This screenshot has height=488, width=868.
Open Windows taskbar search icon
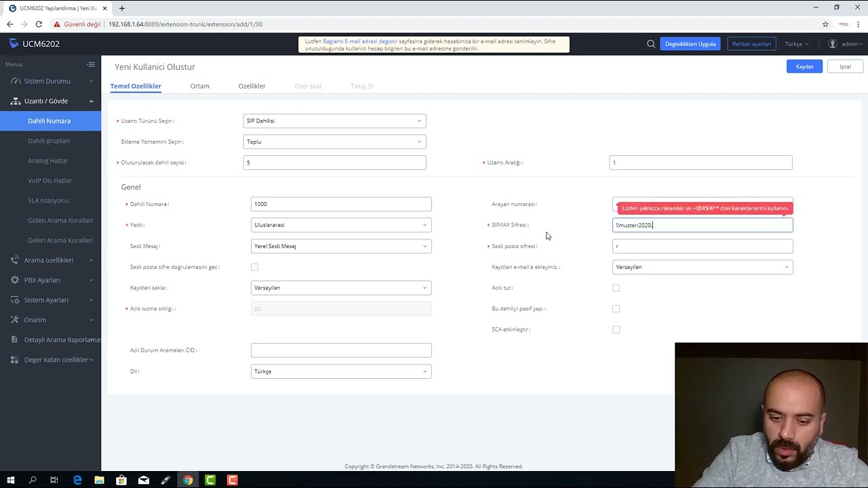point(33,480)
